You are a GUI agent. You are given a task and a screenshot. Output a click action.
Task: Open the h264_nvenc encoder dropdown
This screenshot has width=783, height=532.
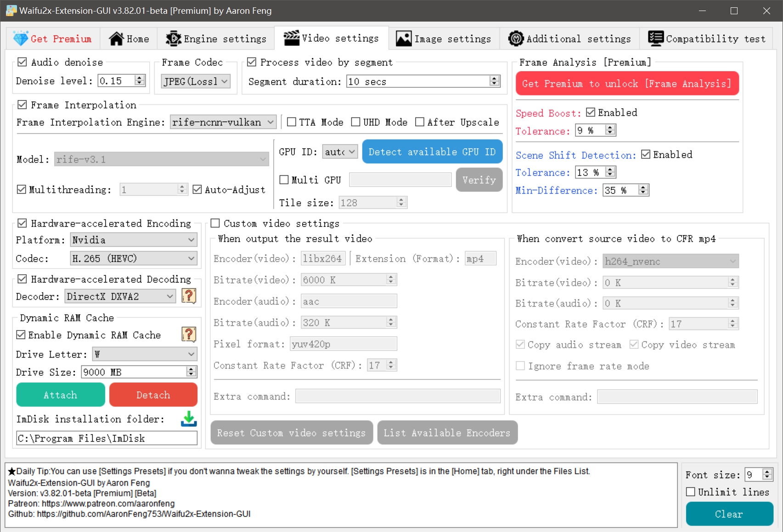[x=671, y=261]
